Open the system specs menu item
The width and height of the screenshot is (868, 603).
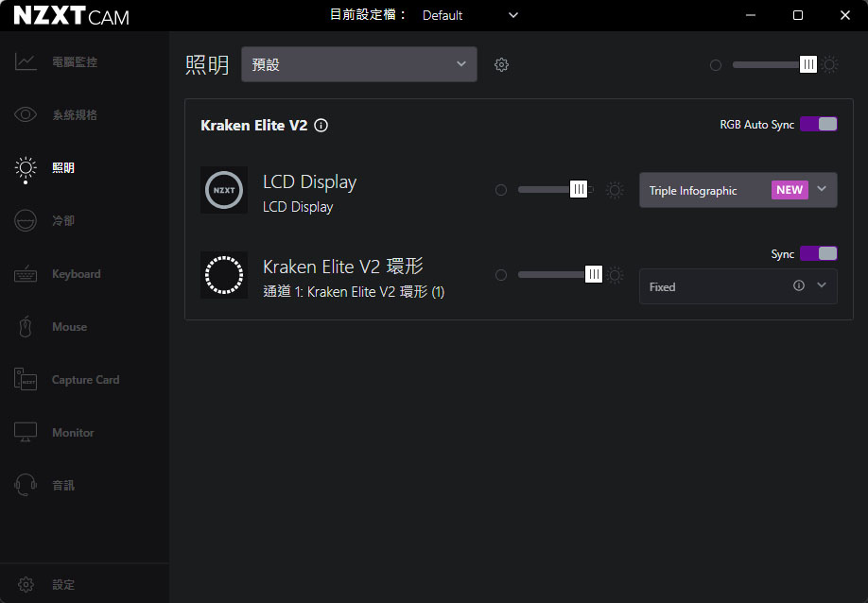(x=75, y=115)
